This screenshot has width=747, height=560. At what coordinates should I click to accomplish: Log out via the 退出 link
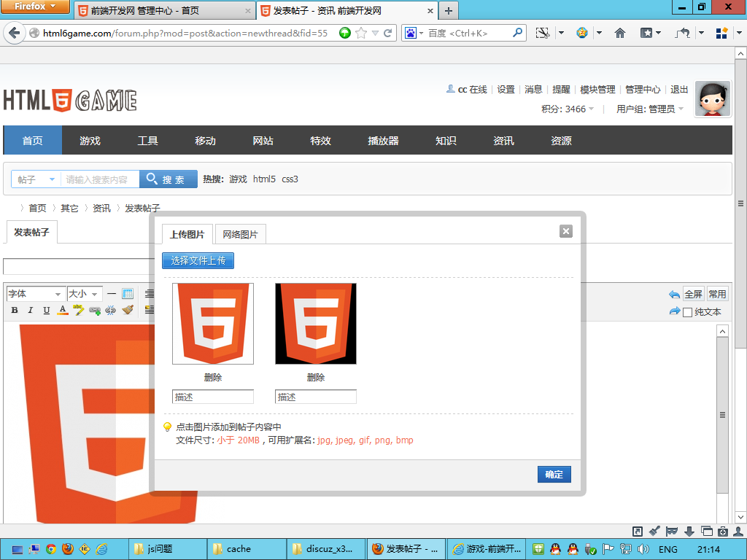[x=679, y=90]
